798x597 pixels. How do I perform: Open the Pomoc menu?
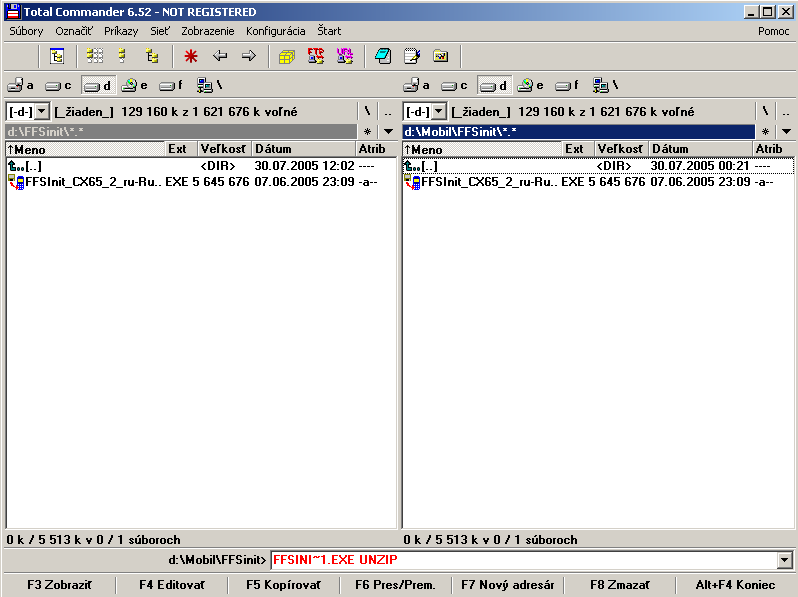(x=774, y=31)
